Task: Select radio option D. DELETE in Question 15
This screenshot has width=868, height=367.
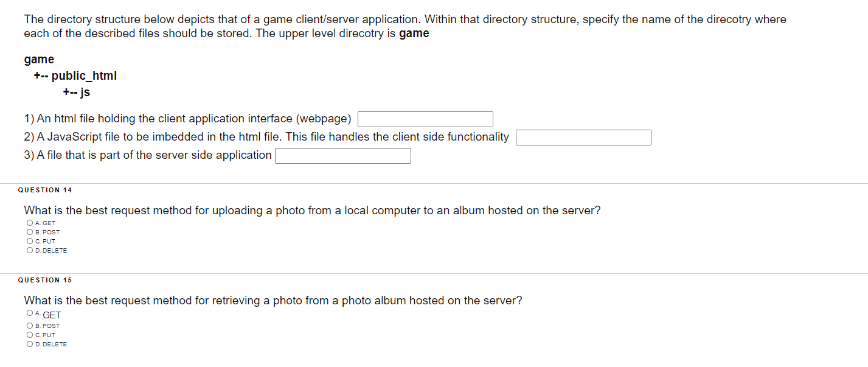Action: 29,344
